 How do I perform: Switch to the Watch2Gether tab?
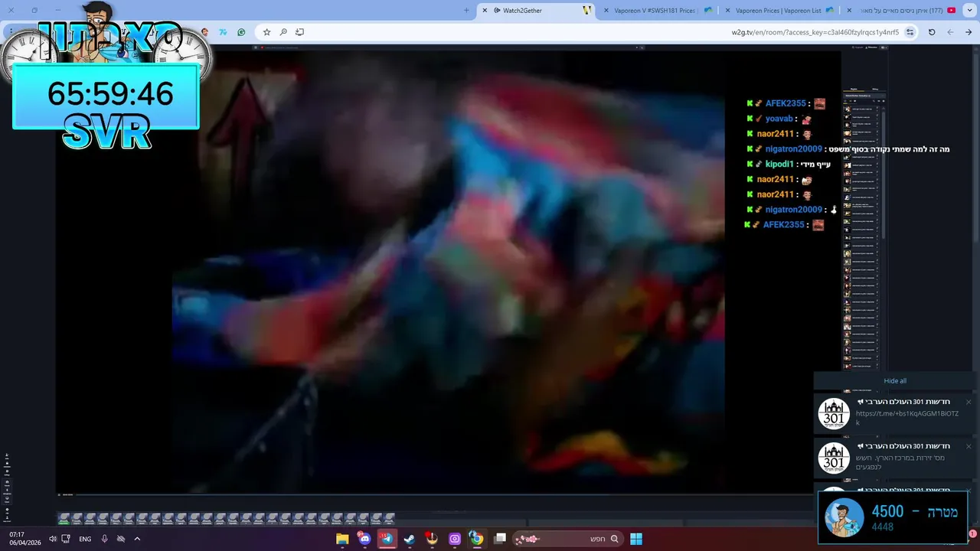click(x=536, y=11)
